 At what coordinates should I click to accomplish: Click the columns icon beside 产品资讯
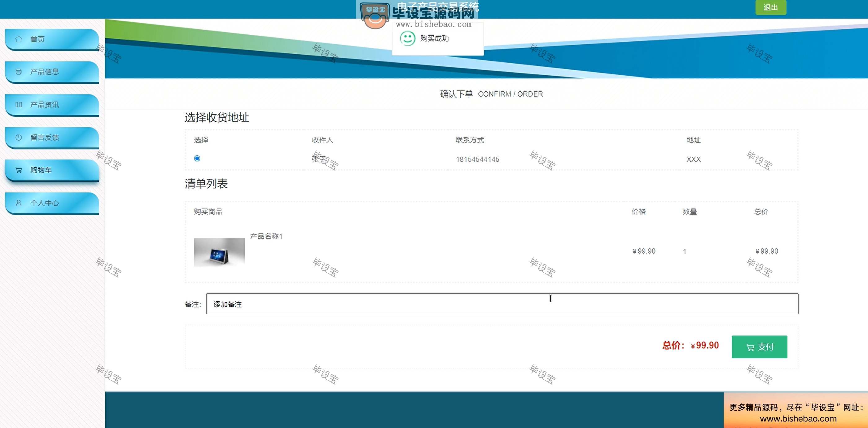coord(19,105)
